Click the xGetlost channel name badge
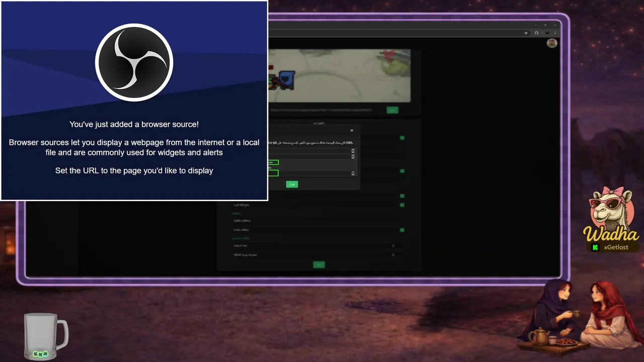The height and width of the screenshot is (362, 644). click(x=612, y=247)
